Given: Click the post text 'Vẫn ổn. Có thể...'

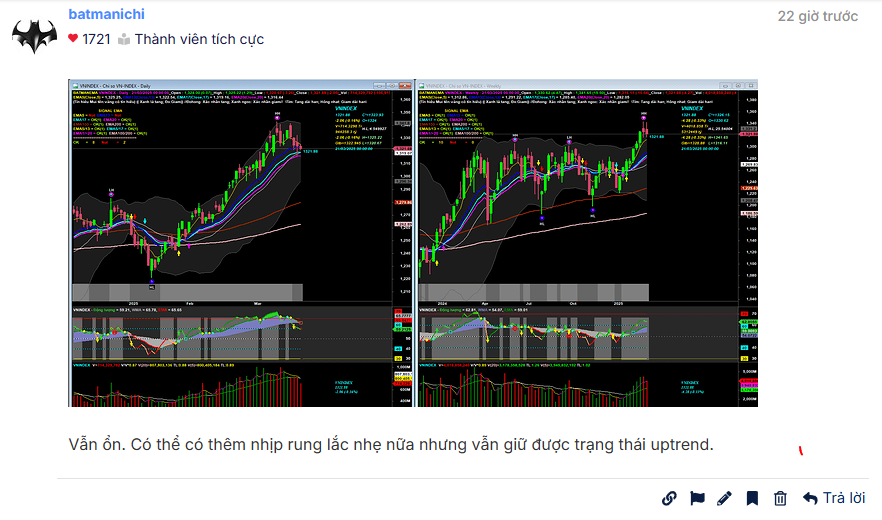Looking at the screenshot, I should [391, 445].
